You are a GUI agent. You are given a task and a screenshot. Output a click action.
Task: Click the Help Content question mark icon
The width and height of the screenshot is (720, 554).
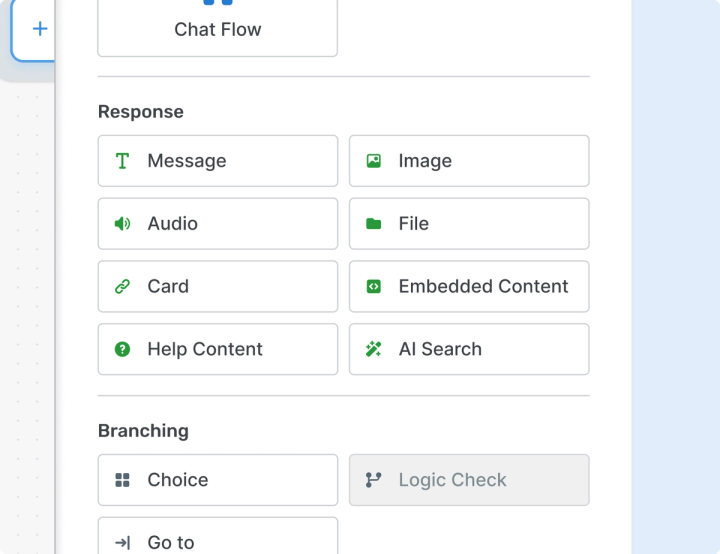122,349
